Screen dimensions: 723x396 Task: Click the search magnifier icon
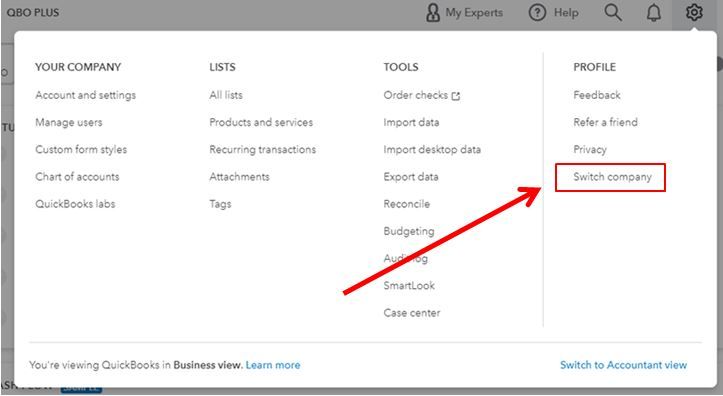(613, 12)
